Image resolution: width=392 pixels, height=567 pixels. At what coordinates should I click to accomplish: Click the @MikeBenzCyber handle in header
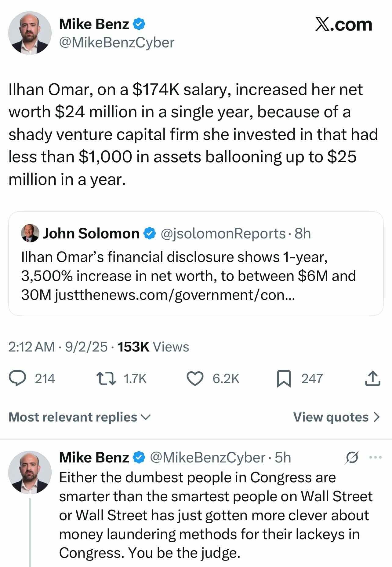116,42
